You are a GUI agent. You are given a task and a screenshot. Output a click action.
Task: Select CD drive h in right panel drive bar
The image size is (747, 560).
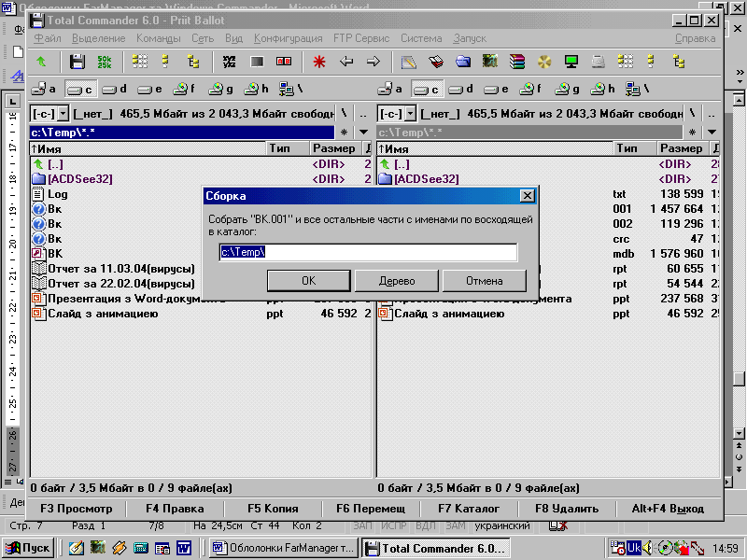click(x=602, y=89)
